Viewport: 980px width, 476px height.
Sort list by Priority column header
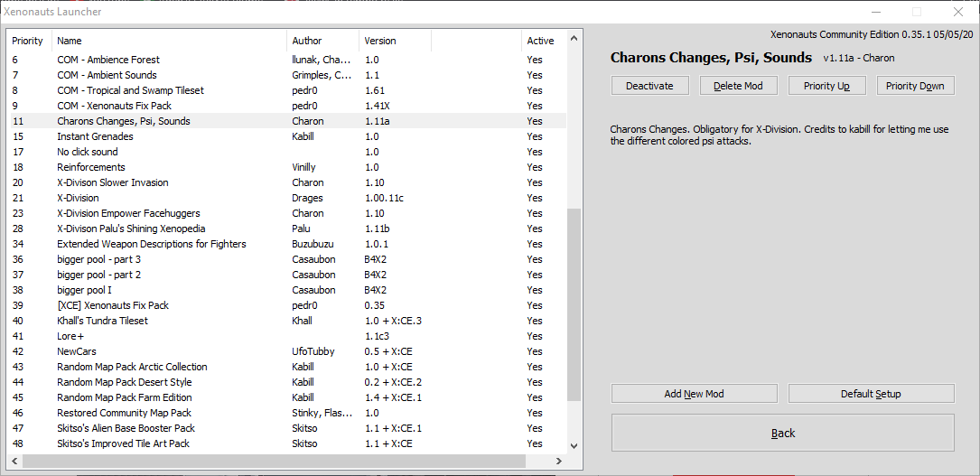[30, 41]
